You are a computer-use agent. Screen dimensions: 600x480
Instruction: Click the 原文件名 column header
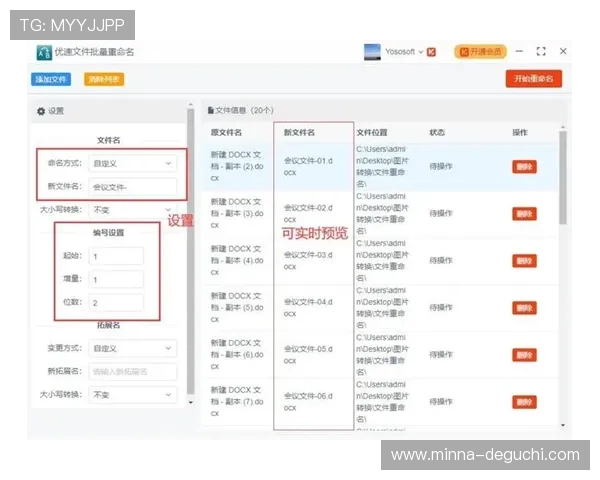pos(226,132)
